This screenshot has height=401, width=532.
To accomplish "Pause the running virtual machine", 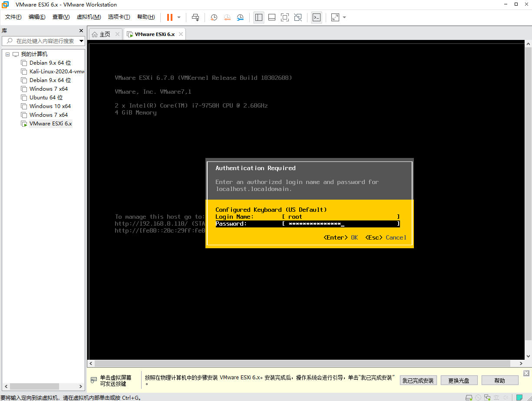I will (x=169, y=17).
